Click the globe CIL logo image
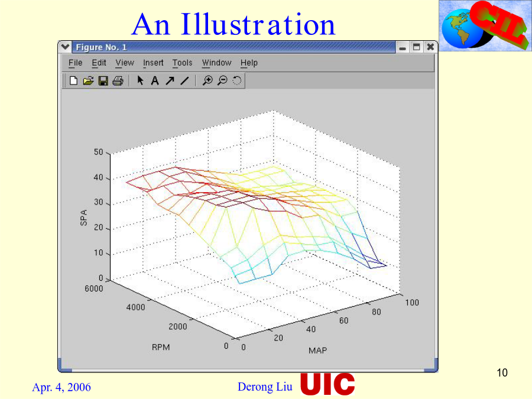532x399 pixels. click(x=485, y=25)
